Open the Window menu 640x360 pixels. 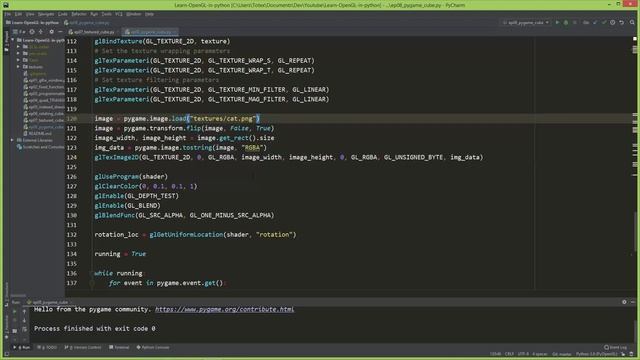(133, 14)
